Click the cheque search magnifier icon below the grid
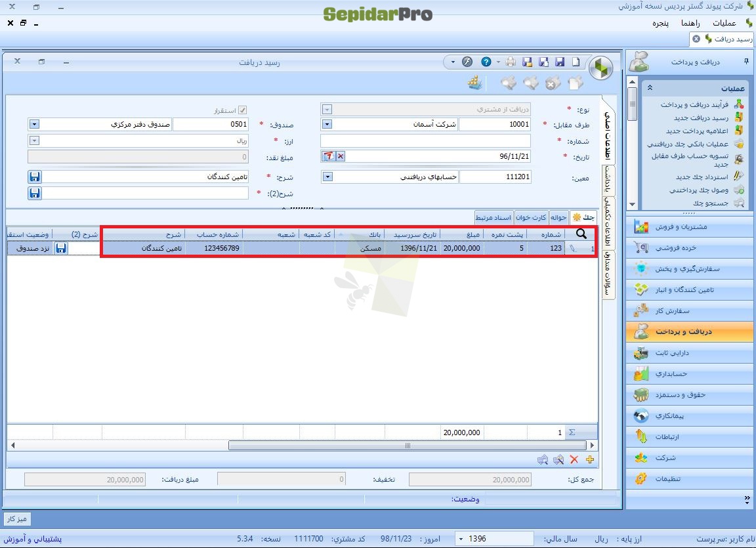756x548 pixels. pyautogui.click(x=543, y=460)
